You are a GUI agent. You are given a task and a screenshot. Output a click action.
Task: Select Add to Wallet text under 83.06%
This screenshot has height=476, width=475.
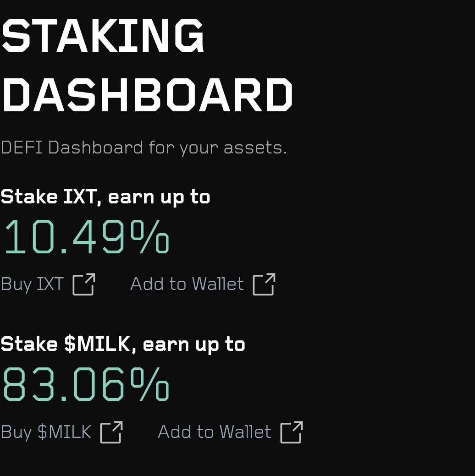215,432
